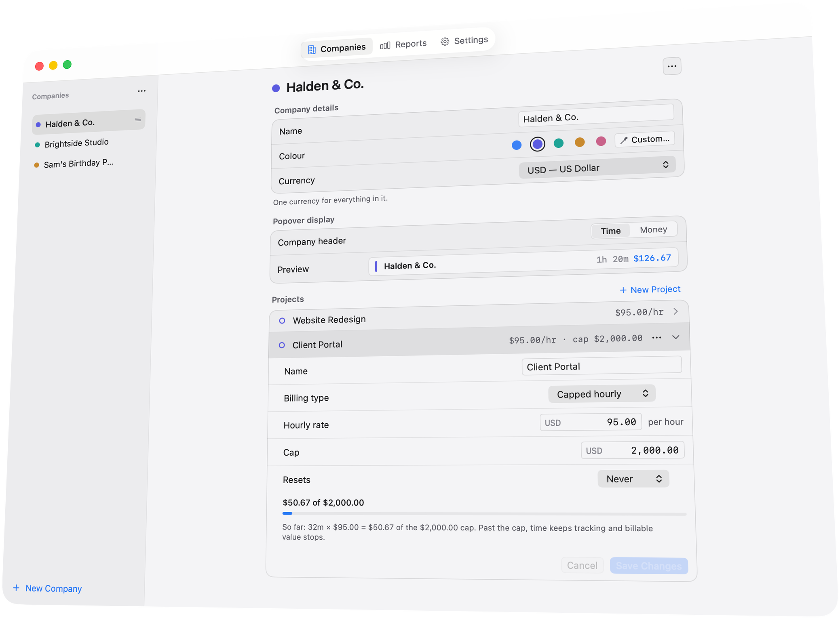
Task: Switch to the Reports tab
Action: 403,44
